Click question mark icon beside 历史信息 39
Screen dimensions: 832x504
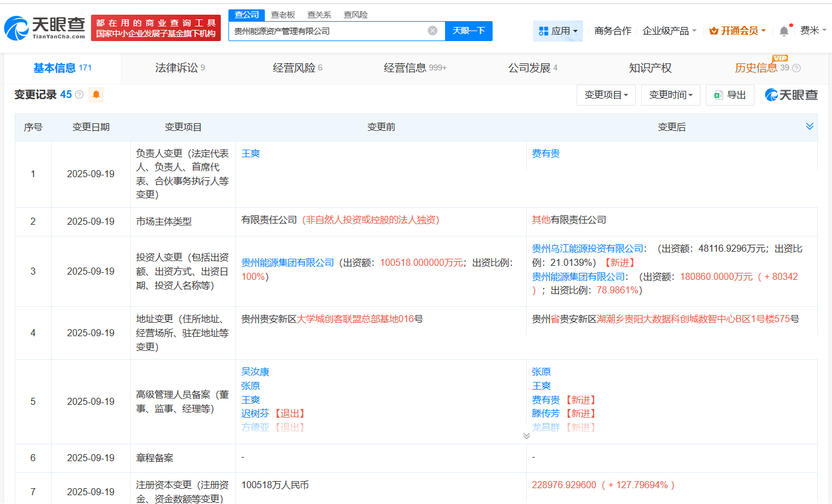796,68
